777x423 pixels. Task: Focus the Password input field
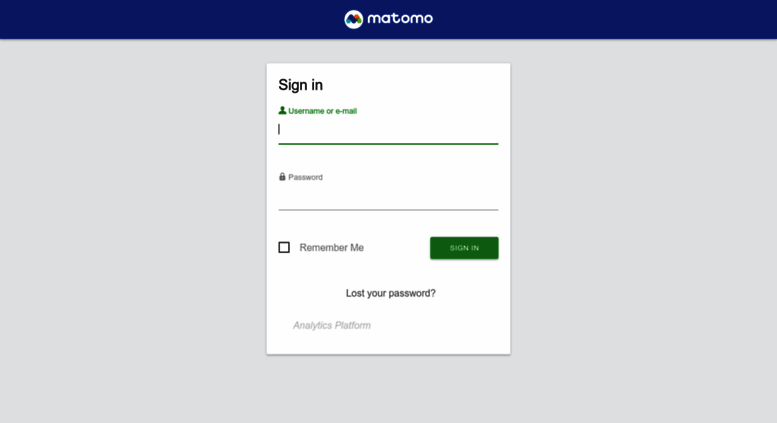point(388,197)
